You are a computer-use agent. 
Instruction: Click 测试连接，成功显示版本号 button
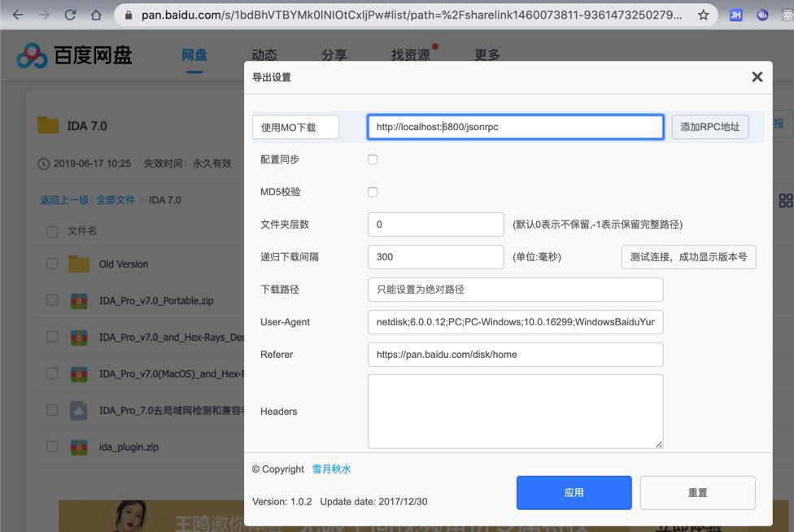click(x=689, y=257)
